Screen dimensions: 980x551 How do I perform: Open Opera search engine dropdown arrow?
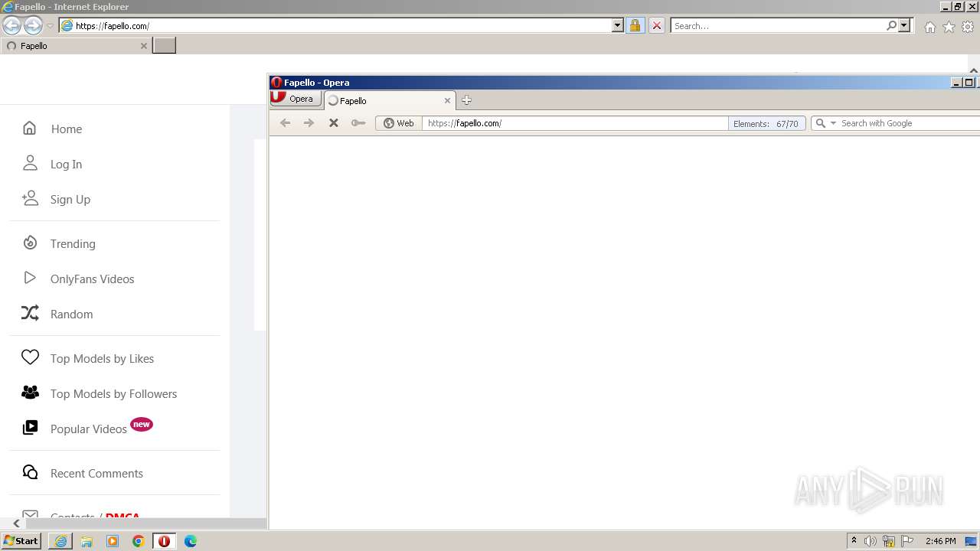tap(833, 123)
